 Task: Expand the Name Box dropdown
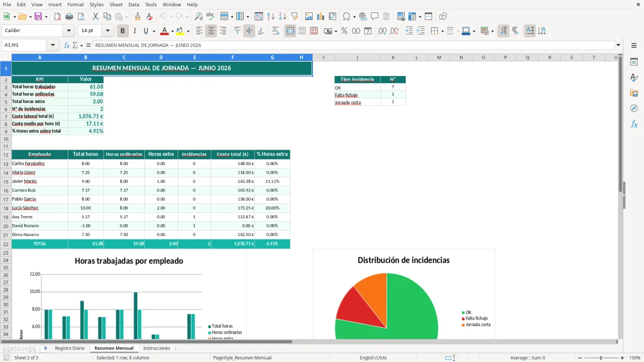pyautogui.click(x=53, y=46)
